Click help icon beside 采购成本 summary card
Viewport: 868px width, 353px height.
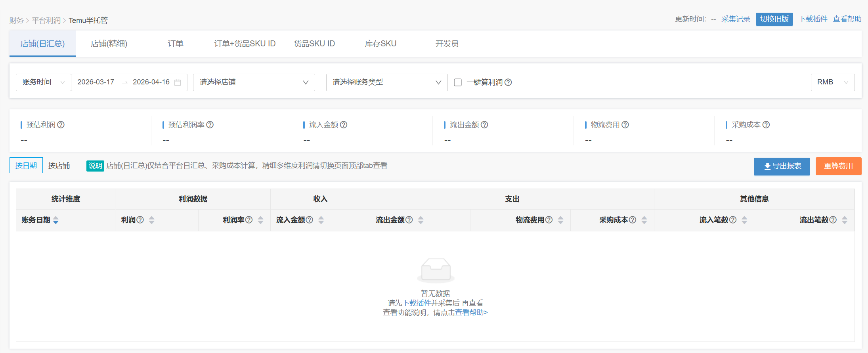pyautogui.click(x=766, y=125)
